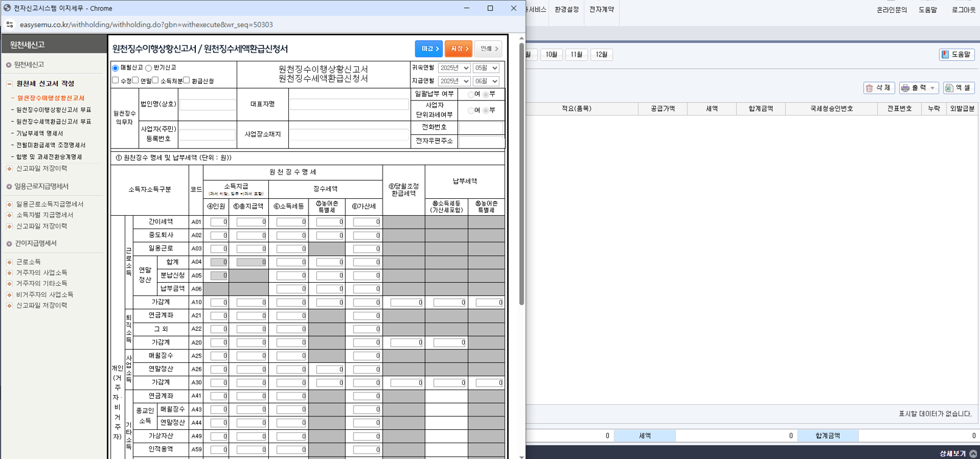980x459 pixels.
Task: Click the 일용근로지급명세서 section bullet icon
Action: click(9, 187)
